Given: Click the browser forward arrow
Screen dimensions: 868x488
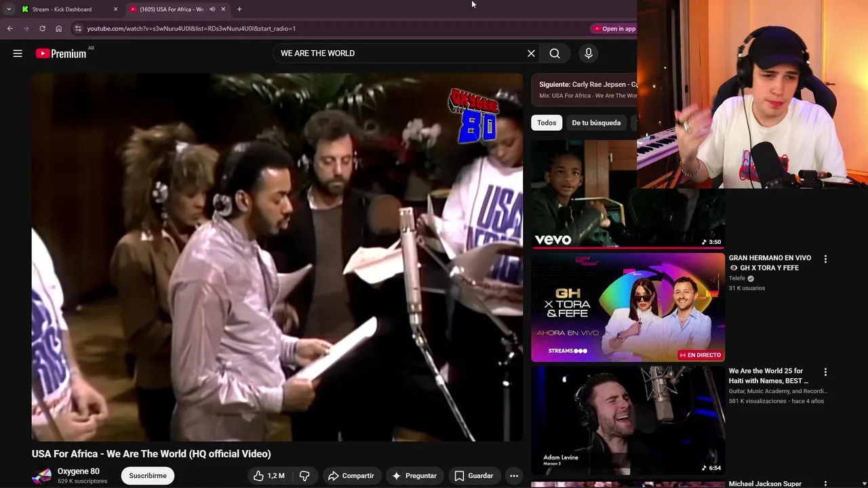Looking at the screenshot, I should coord(26,28).
